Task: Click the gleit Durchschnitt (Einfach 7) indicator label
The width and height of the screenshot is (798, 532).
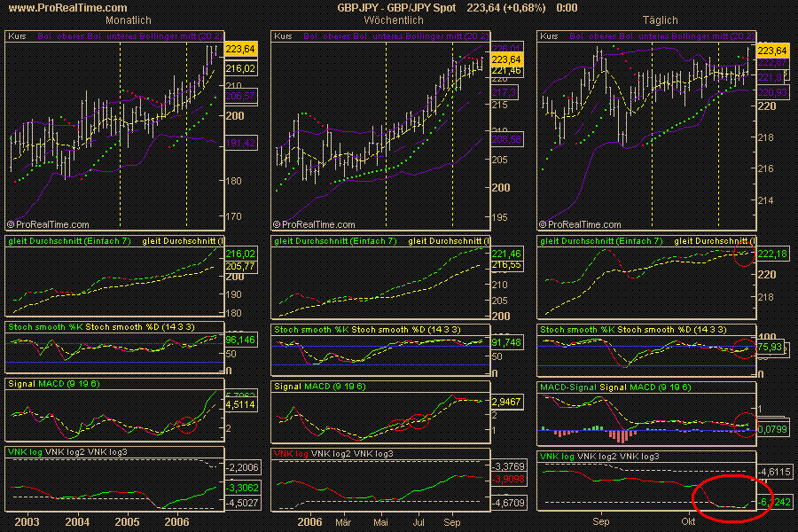Action: pyautogui.click(x=67, y=239)
